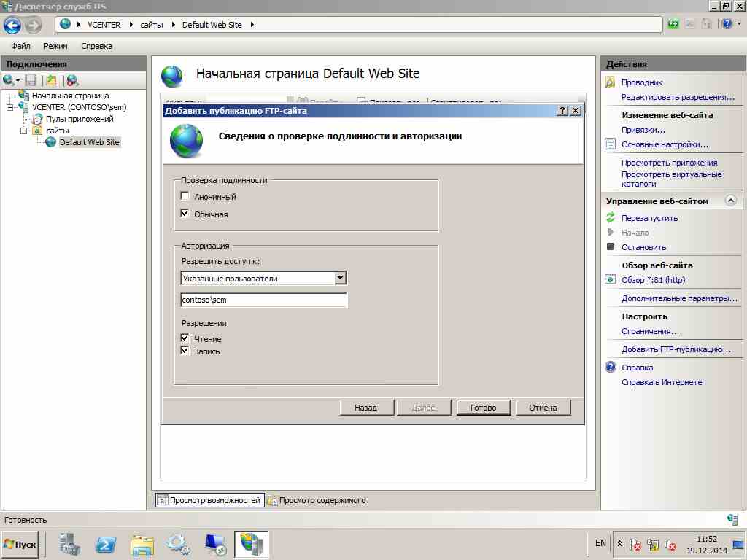Click the dialog's help question-mark button
This screenshot has height=560, width=747.
click(x=562, y=111)
